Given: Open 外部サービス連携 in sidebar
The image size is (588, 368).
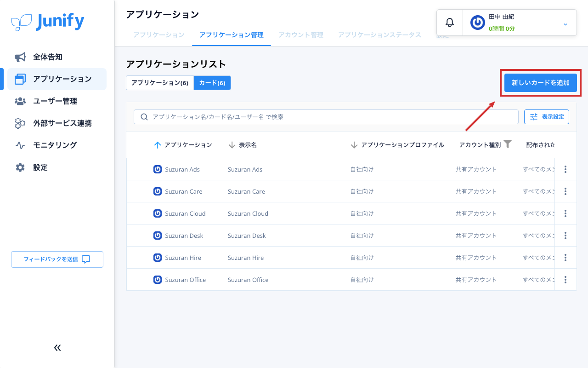Looking at the screenshot, I should [57, 123].
